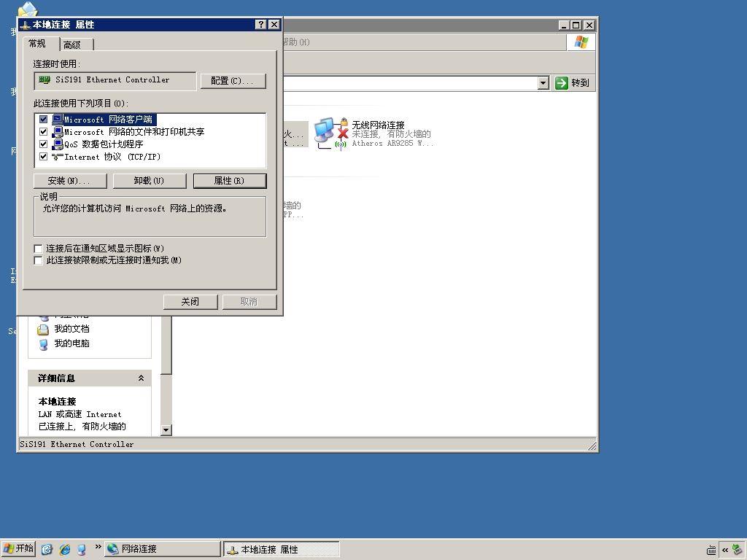Open 我的电脑 link in sidebar
Image resolution: width=747 pixels, height=560 pixels.
pos(71,343)
